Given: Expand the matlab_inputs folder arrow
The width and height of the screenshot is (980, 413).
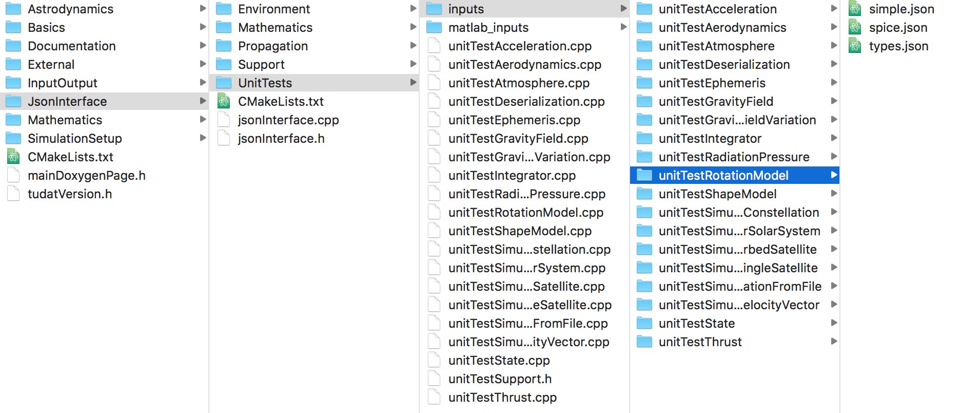Looking at the screenshot, I should (623, 27).
